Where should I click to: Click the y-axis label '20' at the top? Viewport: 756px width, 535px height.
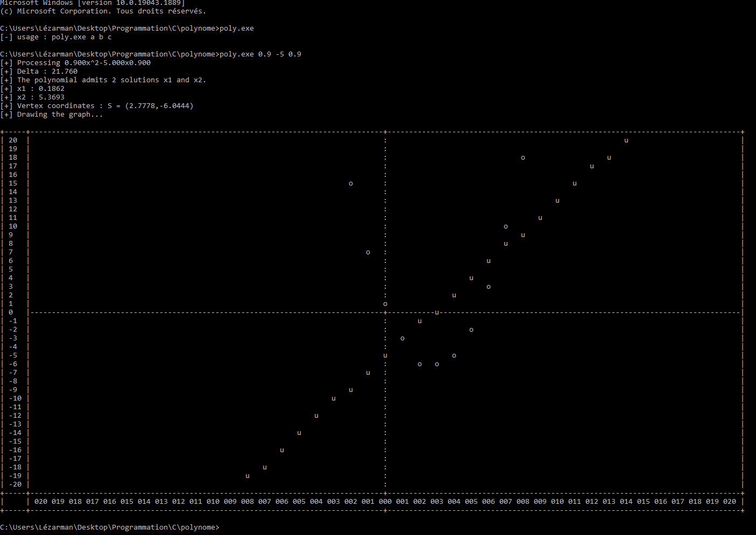(13, 140)
